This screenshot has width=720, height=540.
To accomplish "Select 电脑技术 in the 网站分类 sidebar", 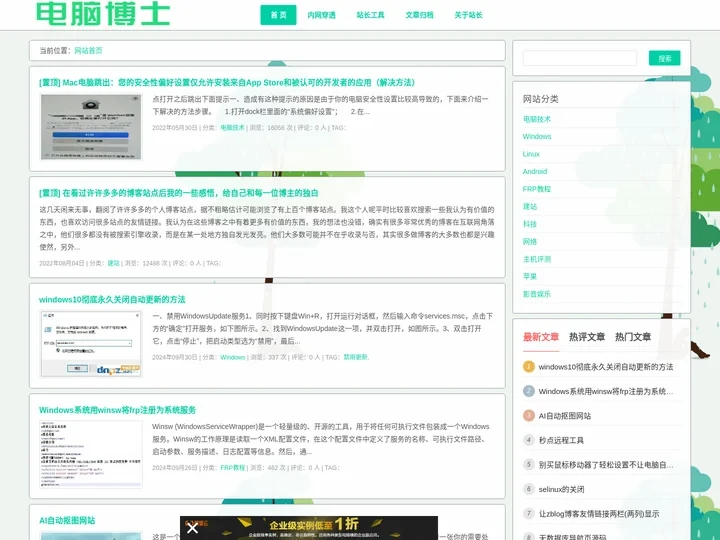I will click(x=537, y=119).
